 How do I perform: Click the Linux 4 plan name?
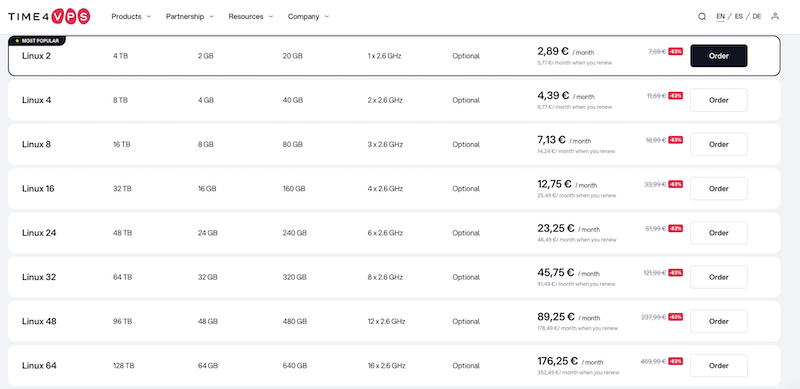pyautogui.click(x=37, y=100)
